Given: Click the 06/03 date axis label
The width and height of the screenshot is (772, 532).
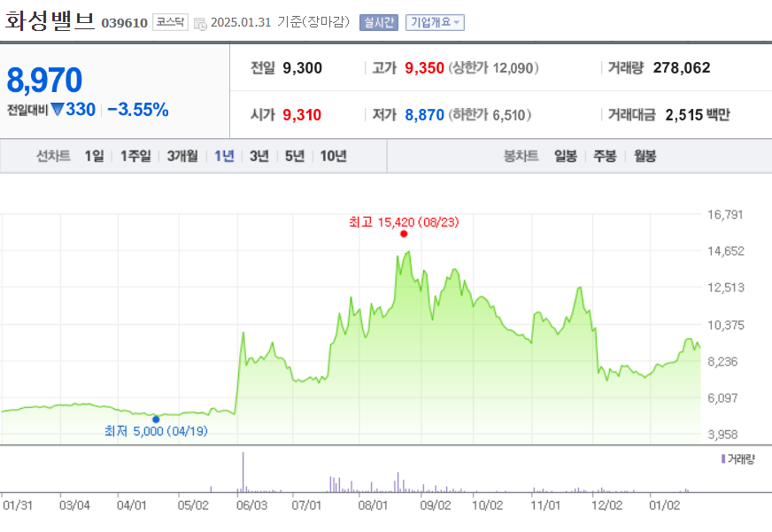Looking at the screenshot, I should click(251, 505).
